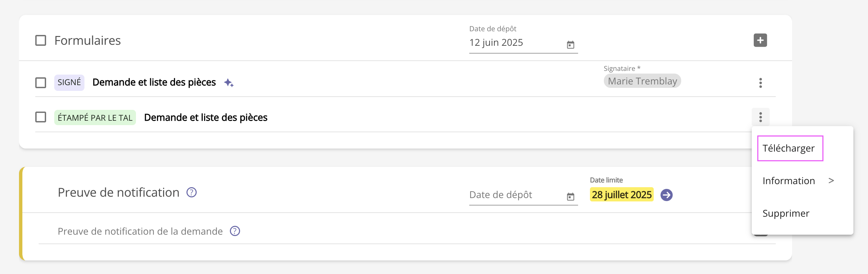Open calendar icon for Formulaires date de dépôt

click(571, 45)
